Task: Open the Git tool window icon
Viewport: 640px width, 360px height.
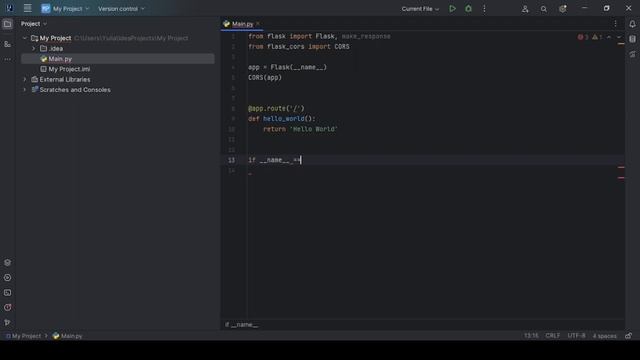Action: pos(7,322)
